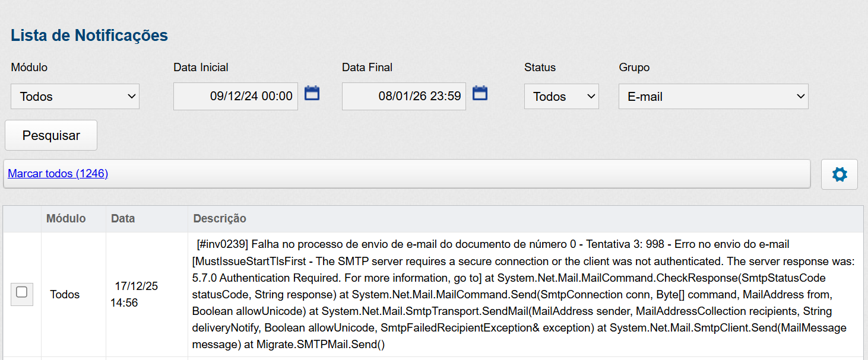This screenshot has width=868, height=360.
Task: Open the Status dropdown
Action: (x=561, y=97)
